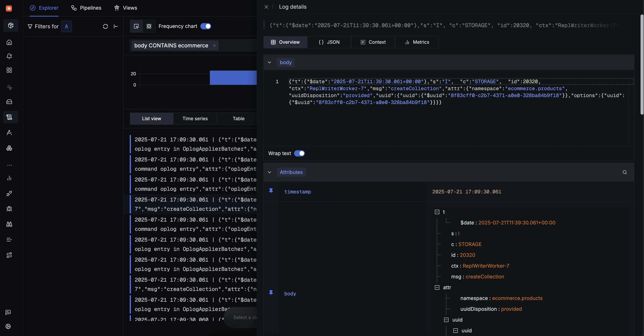Open Settings gear icon in sidebar
This screenshot has width=644, height=336.
(x=8, y=326)
